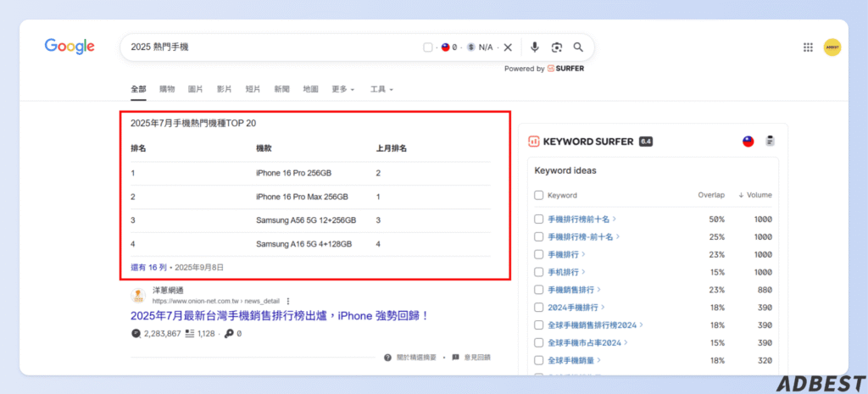Open the keyword link 手機銷售排行
Image resolution: width=868 pixels, height=394 pixels.
[575, 290]
